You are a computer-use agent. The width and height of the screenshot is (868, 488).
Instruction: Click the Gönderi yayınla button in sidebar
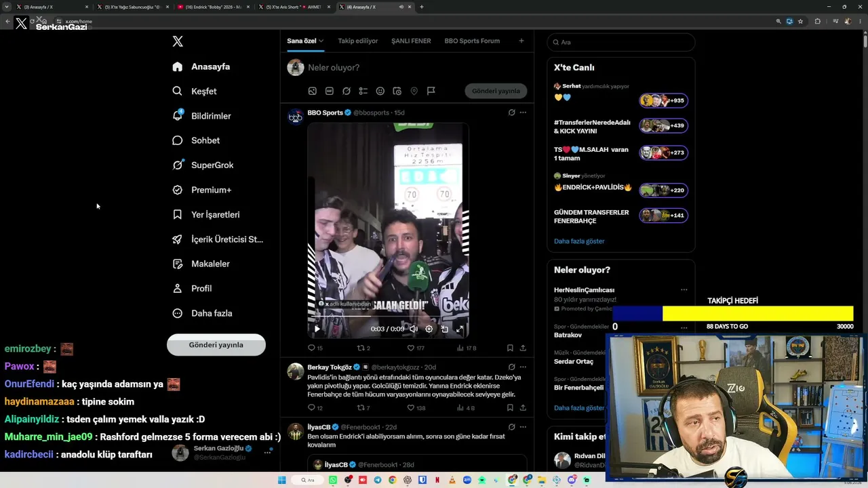[x=216, y=344]
